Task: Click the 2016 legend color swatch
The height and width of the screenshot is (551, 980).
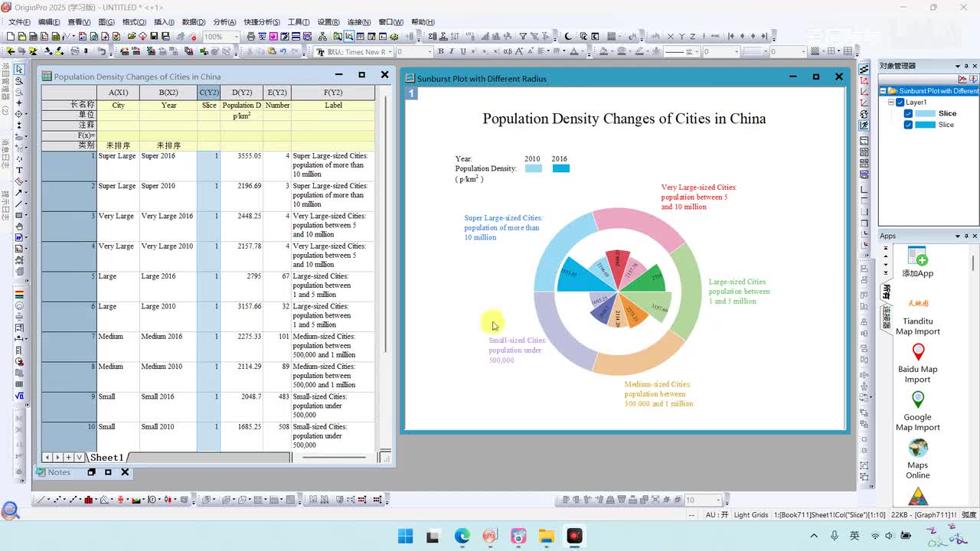Action: point(560,168)
